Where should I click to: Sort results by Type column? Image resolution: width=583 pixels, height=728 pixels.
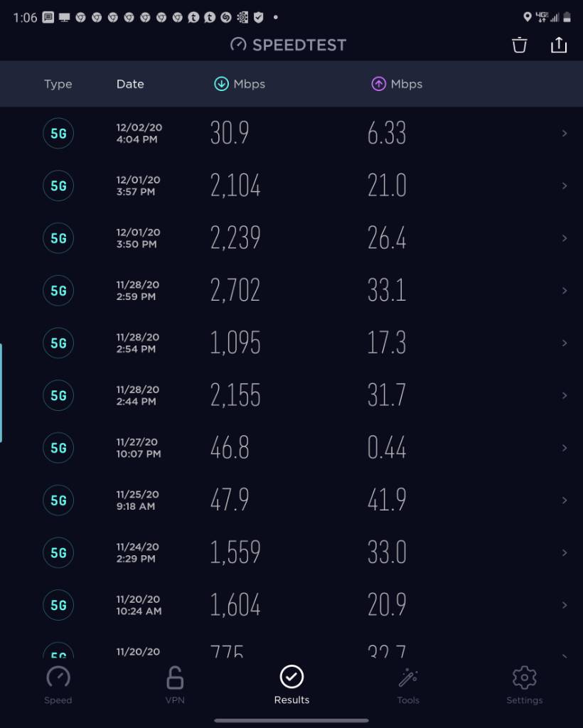point(58,84)
